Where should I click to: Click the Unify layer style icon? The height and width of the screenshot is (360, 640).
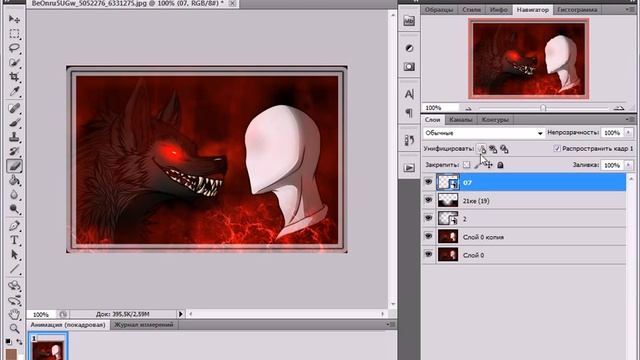pyautogui.click(x=504, y=149)
